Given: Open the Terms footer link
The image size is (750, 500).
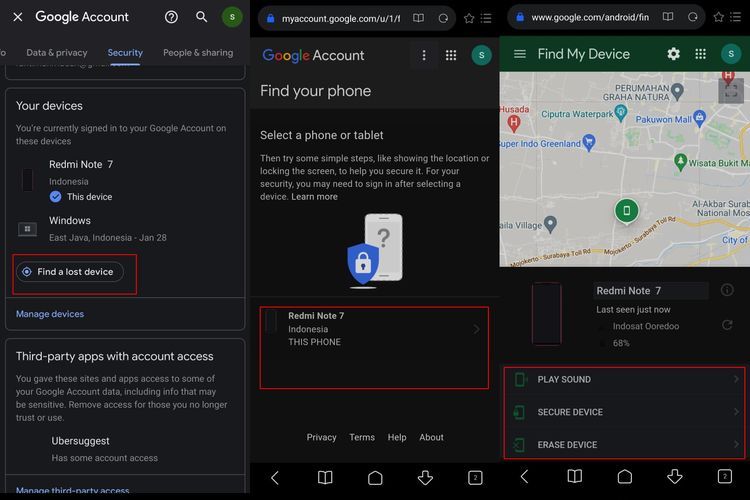Looking at the screenshot, I should (362, 437).
